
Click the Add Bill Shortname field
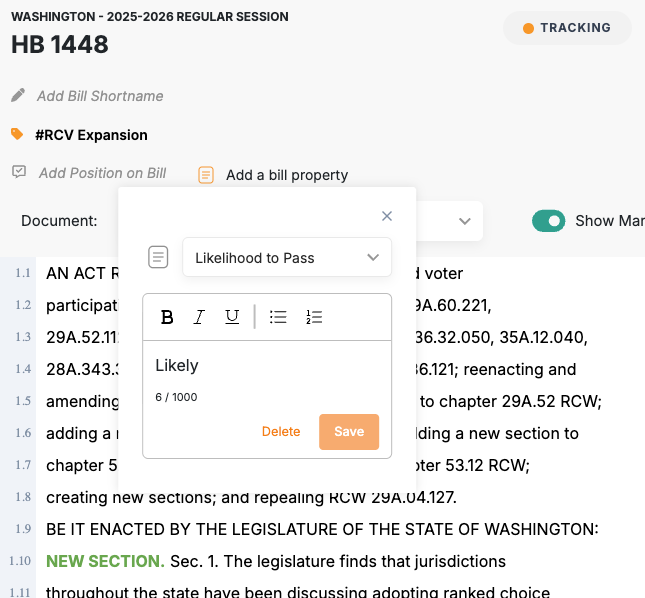(x=100, y=96)
